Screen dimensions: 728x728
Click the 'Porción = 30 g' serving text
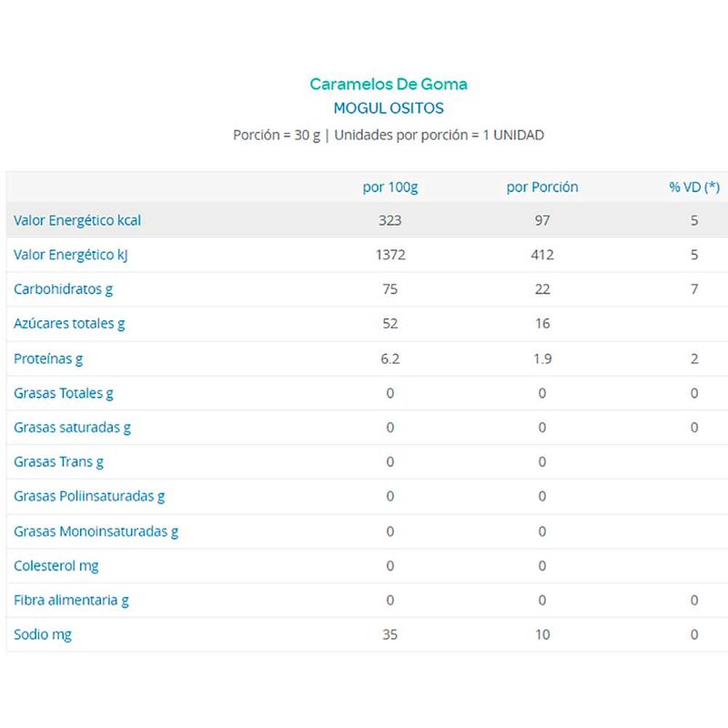tap(277, 135)
